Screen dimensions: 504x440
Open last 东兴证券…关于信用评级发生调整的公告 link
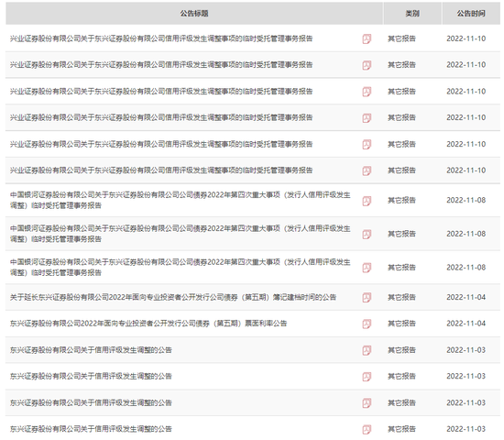(x=91, y=429)
